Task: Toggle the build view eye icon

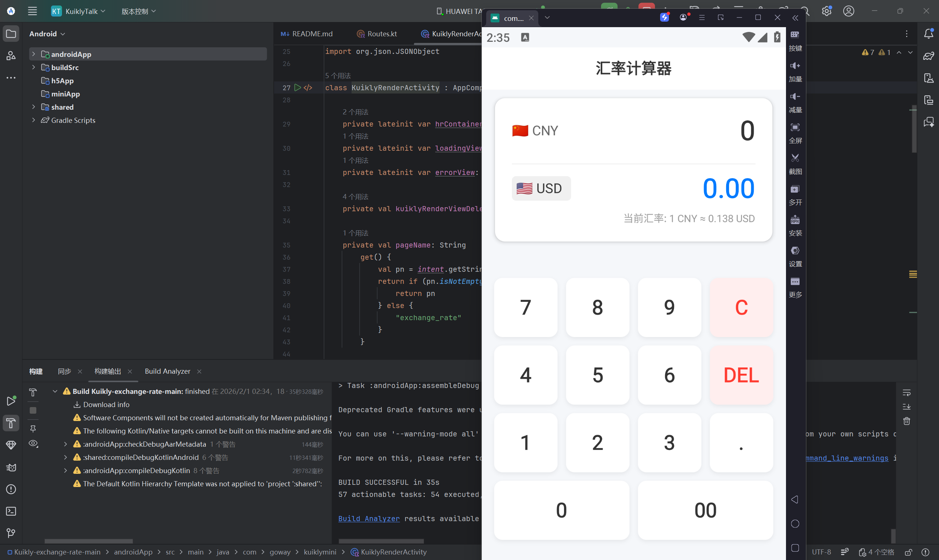Action: [x=33, y=443]
